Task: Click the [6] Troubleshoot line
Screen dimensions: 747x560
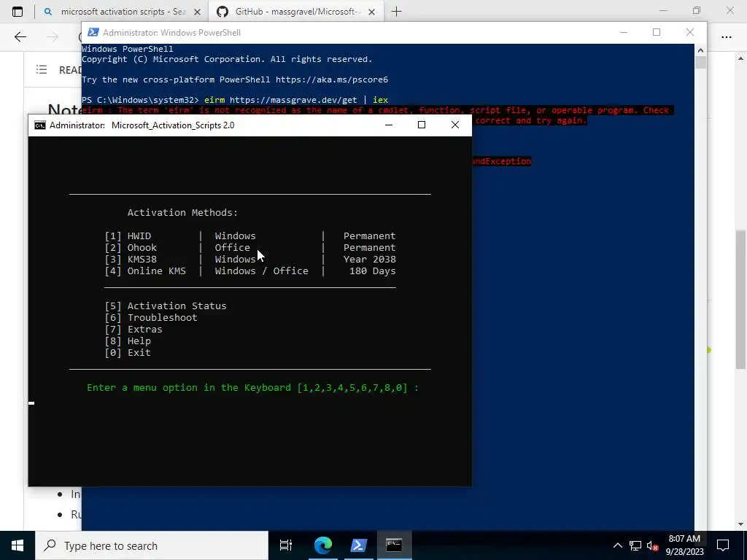Action: click(x=151, y=318)
